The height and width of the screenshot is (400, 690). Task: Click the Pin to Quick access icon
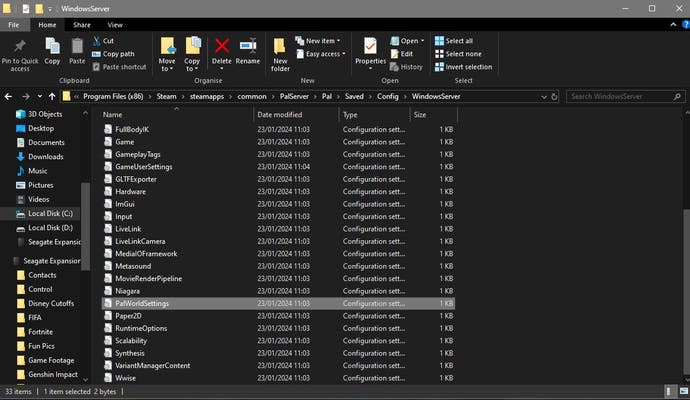pos(20,46)
